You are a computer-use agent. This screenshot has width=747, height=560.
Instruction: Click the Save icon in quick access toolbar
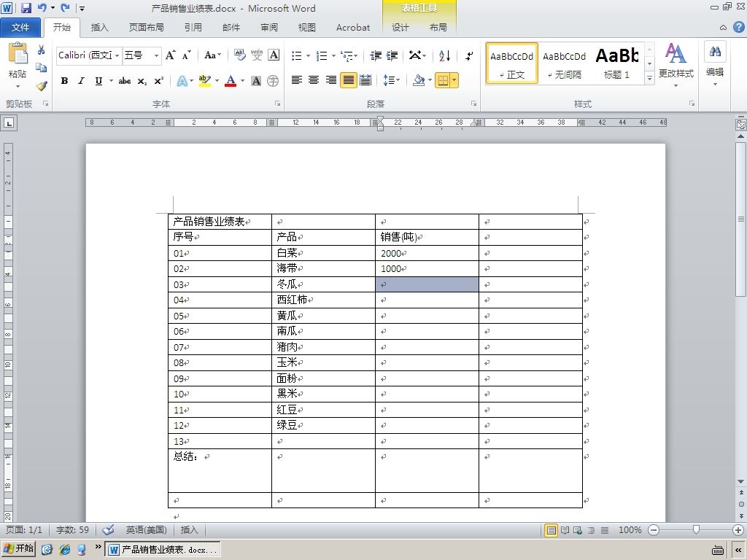click(x=26, y=7)
